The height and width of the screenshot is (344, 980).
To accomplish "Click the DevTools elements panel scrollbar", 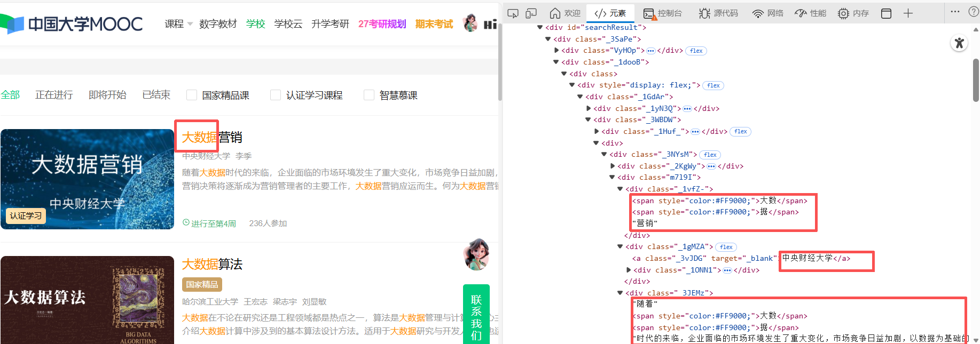I will [976, 80].
